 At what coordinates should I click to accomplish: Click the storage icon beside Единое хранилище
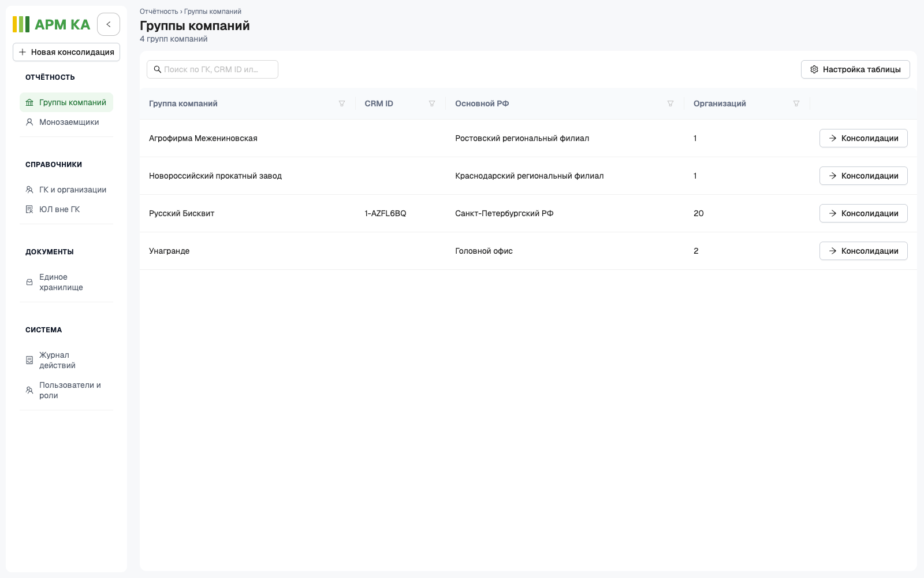pos(29,282)
